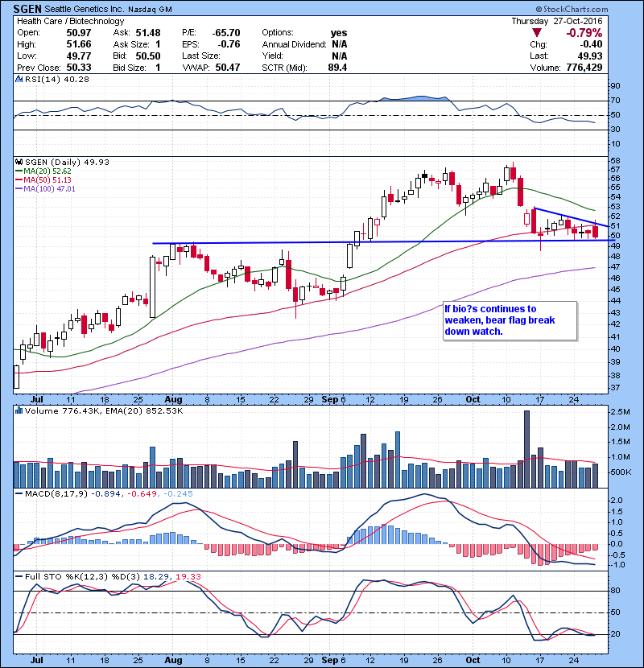The height and width of the screenshot is (668, 644).
Task: Click the VWAP value 50.47
Action: [228, 68]
